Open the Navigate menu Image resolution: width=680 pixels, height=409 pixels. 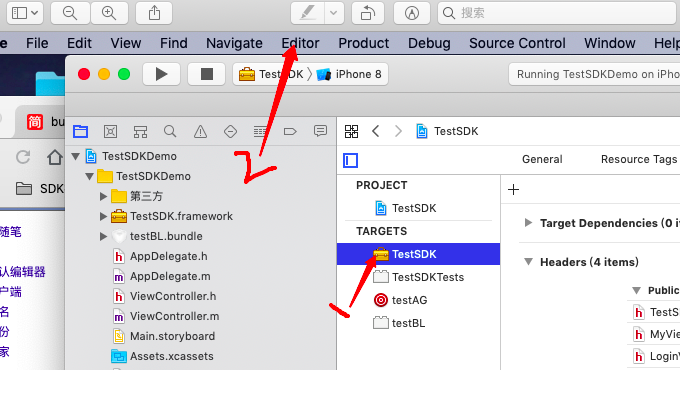(234, 43)
